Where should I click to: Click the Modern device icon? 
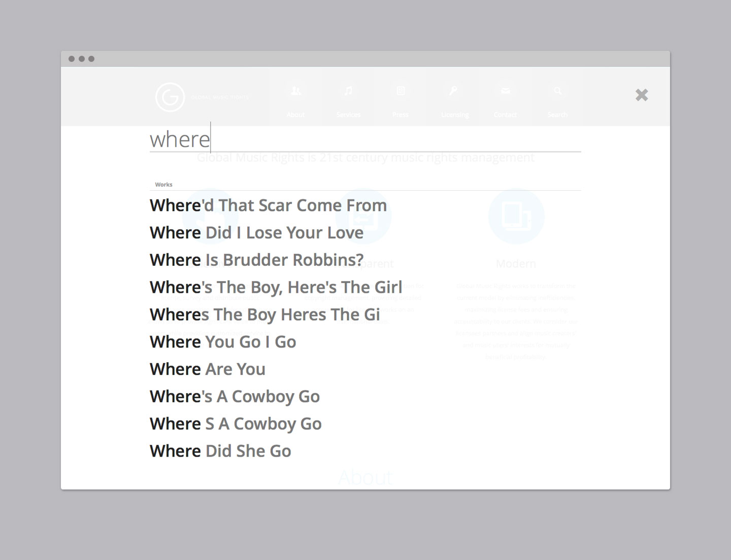516,217
